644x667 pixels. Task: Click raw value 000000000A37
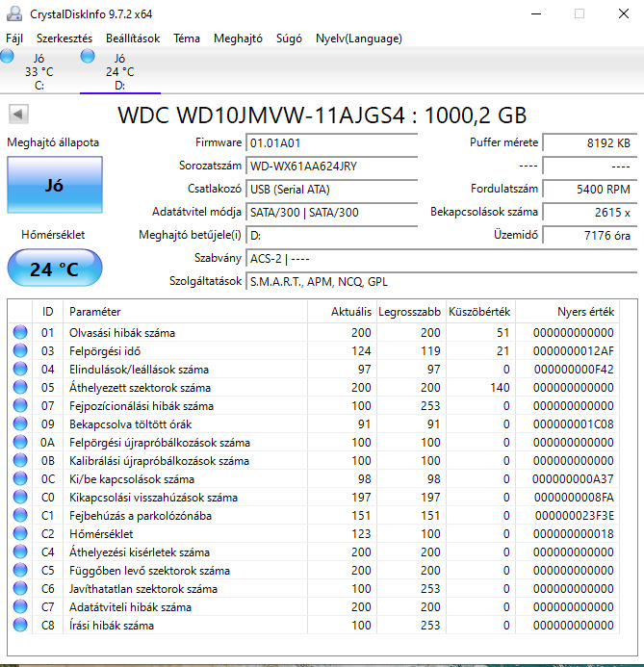click(x=573, y=479)
